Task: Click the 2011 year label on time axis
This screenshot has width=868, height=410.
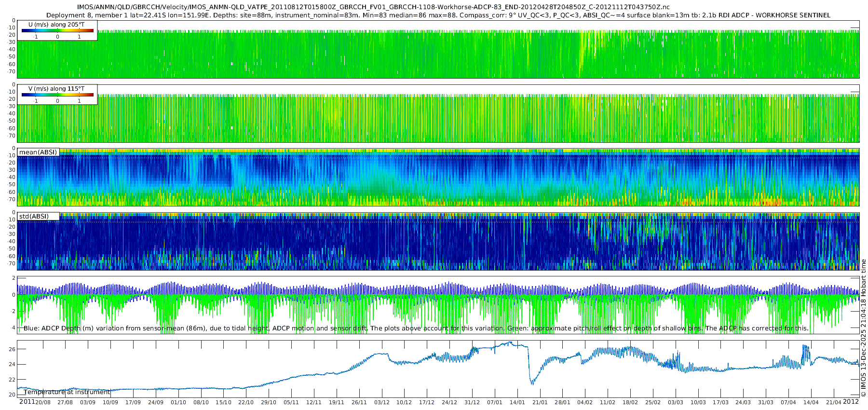Action: pyautogui.click(x=27, y=402)
